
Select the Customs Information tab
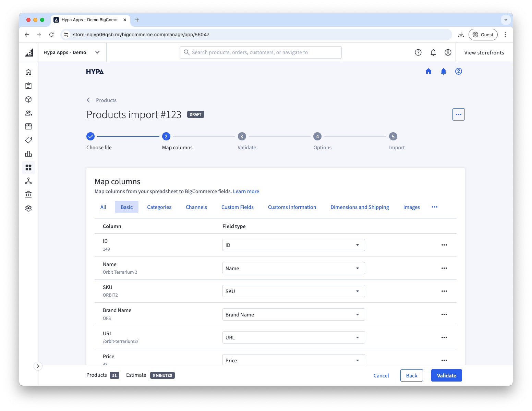click(292, 207)
